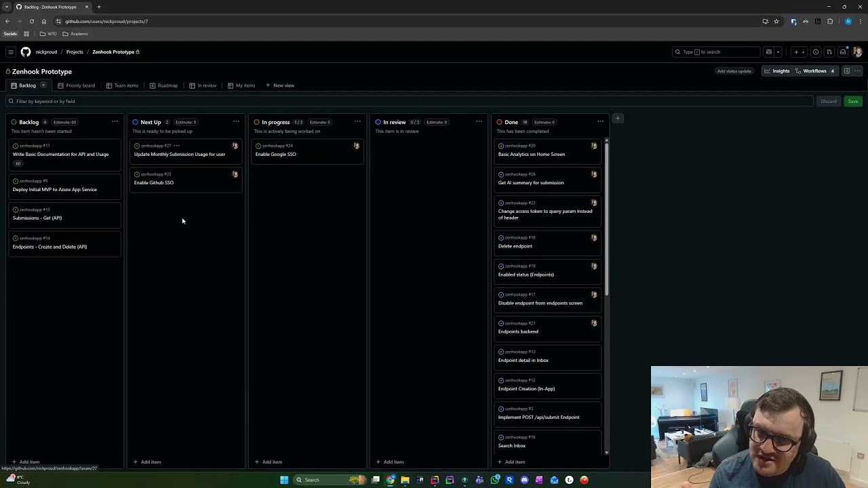Open project more options menu
Image resolution: width=868 pixels, height=488 pixels.
(x=858, y=71)
